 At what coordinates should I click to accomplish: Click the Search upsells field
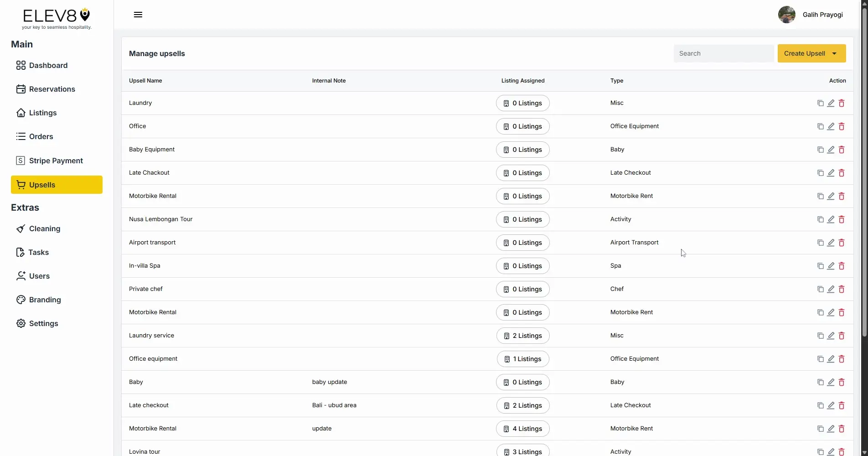723,53
